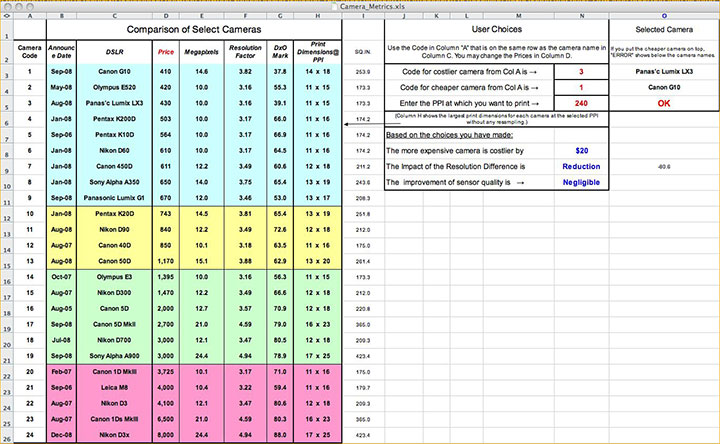The image size is (720, 444).
Task: Click the select-all corner box of the sheet
Action: pos(6,16)
